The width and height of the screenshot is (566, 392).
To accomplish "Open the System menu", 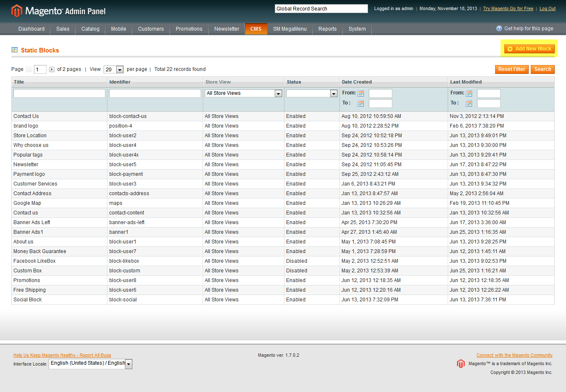I will click(357, 29).
